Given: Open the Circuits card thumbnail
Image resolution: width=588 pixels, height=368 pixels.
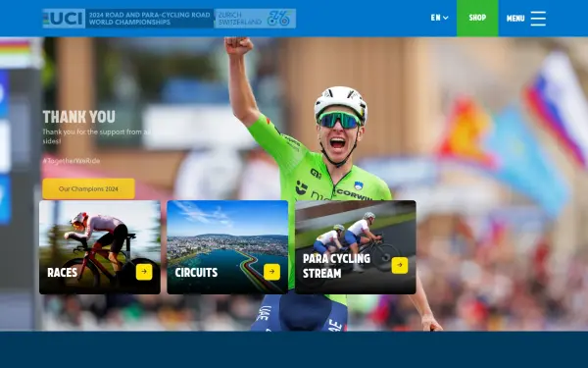Looking at the screenshot, I should [x=227, y=247].
